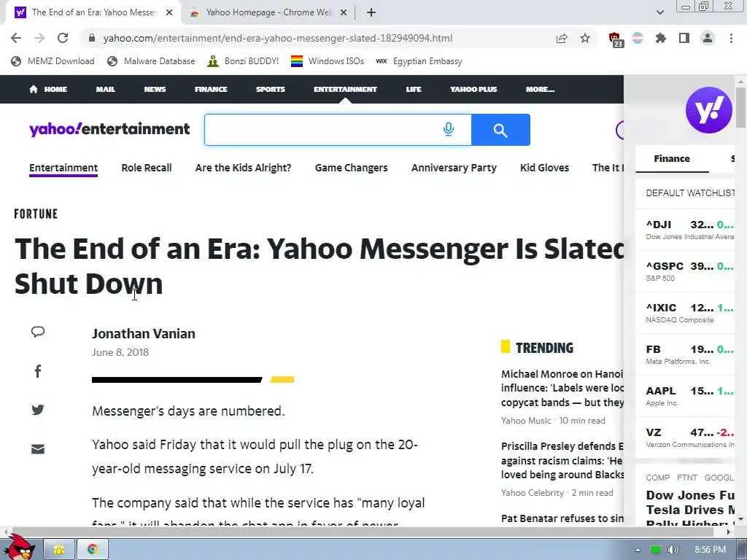Open the VZ Verizon watchlist row
Image resolution: width=747 pixels, height=560 pixels.
coord(685,437)
